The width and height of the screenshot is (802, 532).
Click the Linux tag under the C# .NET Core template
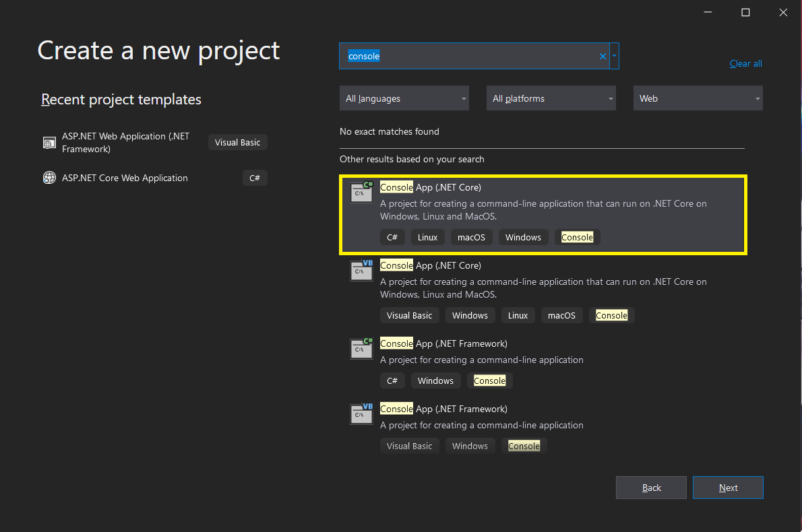tap(427, 237)
